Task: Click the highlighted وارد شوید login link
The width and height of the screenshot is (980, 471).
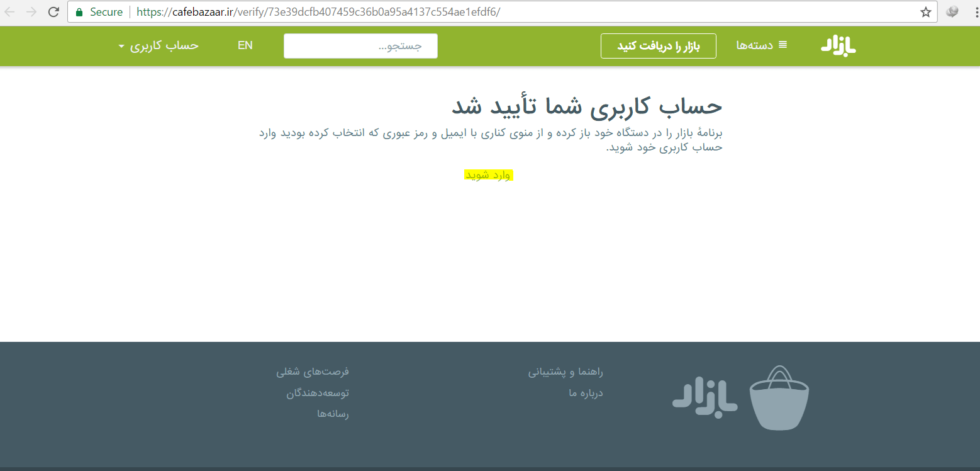Action: pos(489,175)
